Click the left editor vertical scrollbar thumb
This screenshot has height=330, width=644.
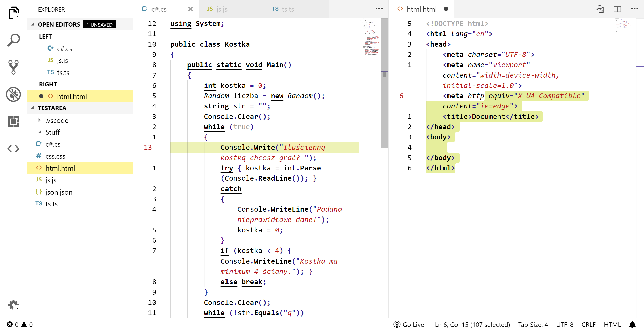pyautogui.click(x=384, y=83)
